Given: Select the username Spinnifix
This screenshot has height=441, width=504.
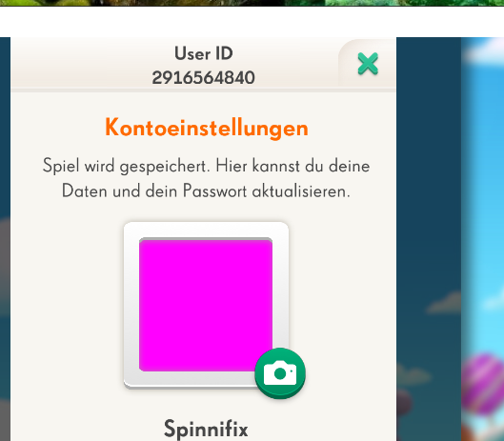Looking at the screenshot, I should (206, 429).
